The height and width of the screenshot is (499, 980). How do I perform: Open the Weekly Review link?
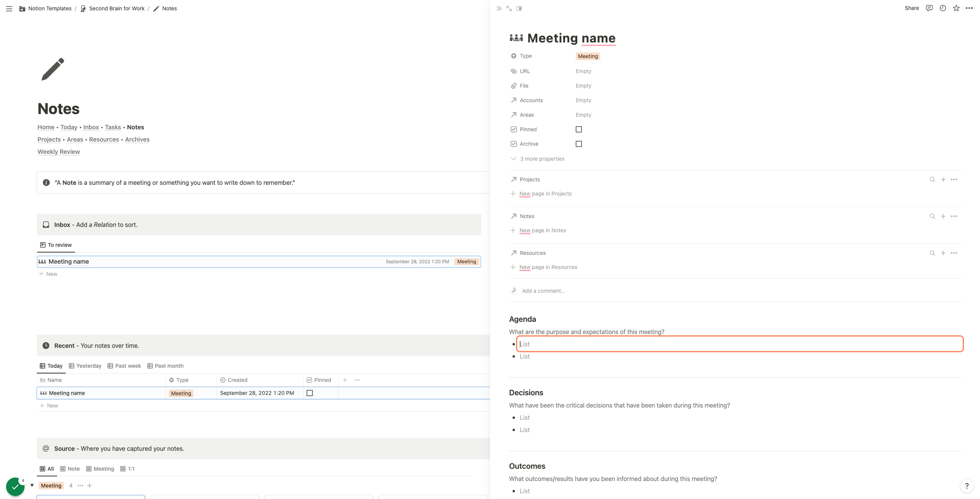(x=59, y=152)
